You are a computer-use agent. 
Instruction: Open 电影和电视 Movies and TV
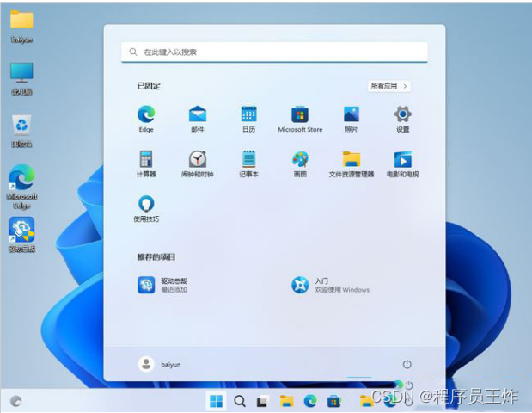click(x=403, y=164)
